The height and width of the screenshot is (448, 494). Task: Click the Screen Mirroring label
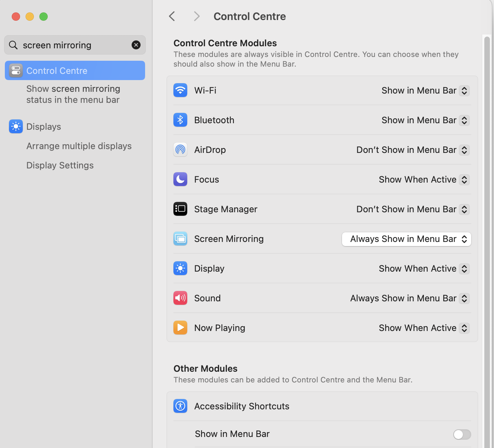(229, 239)
